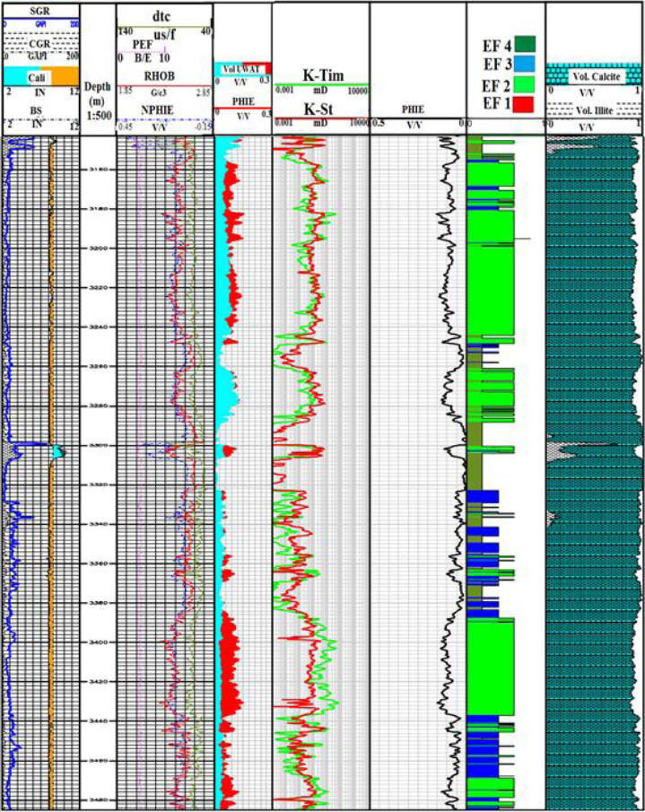
Task: Click the caliper washout spike near 3300 m
Action: 57,452
